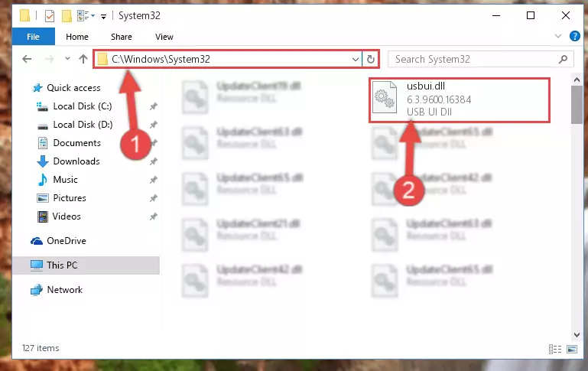Switch to large icons view in status bar
The height and width of the screenshot is (371, 588).
572,350
